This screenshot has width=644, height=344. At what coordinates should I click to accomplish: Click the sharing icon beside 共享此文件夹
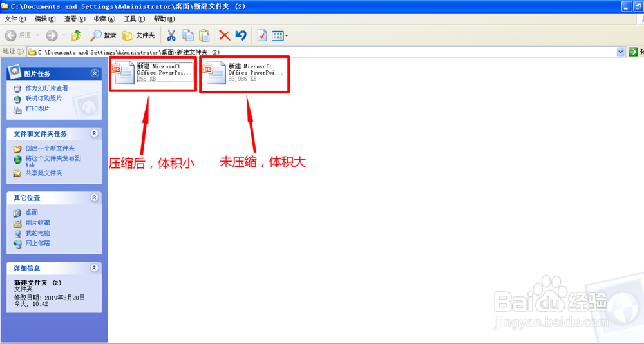point(17,173)
